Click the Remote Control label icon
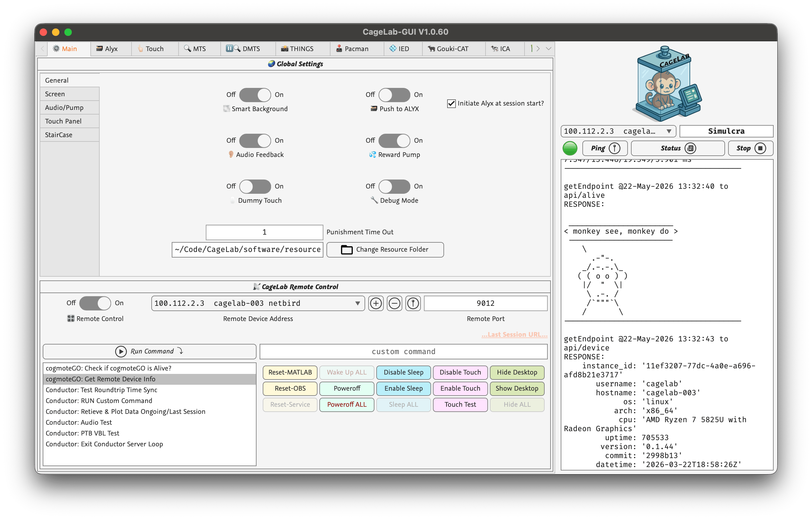The width and height of the screenshot is (812, 520). [71, 318]
